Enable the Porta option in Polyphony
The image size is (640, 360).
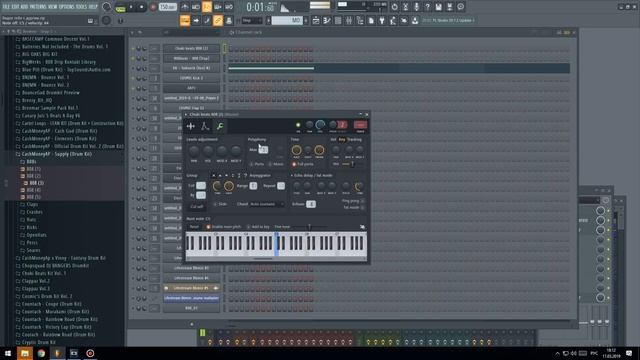pyautogui.click(x=257, y=164)
